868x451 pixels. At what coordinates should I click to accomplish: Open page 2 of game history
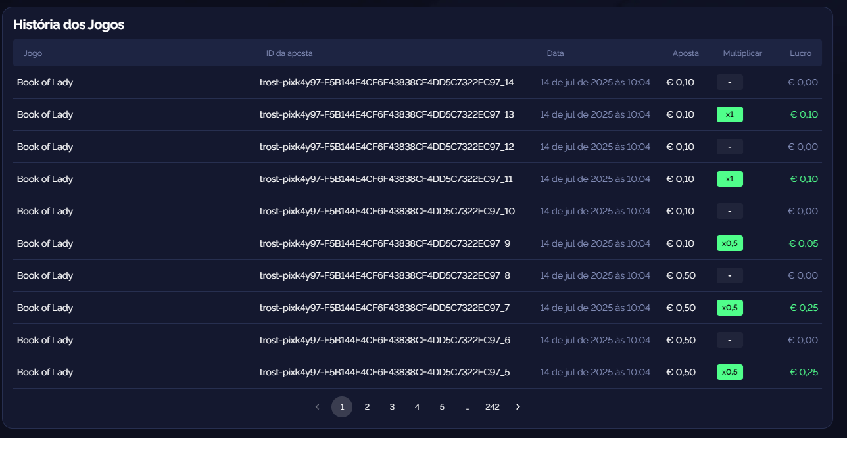tap(367, 407)
